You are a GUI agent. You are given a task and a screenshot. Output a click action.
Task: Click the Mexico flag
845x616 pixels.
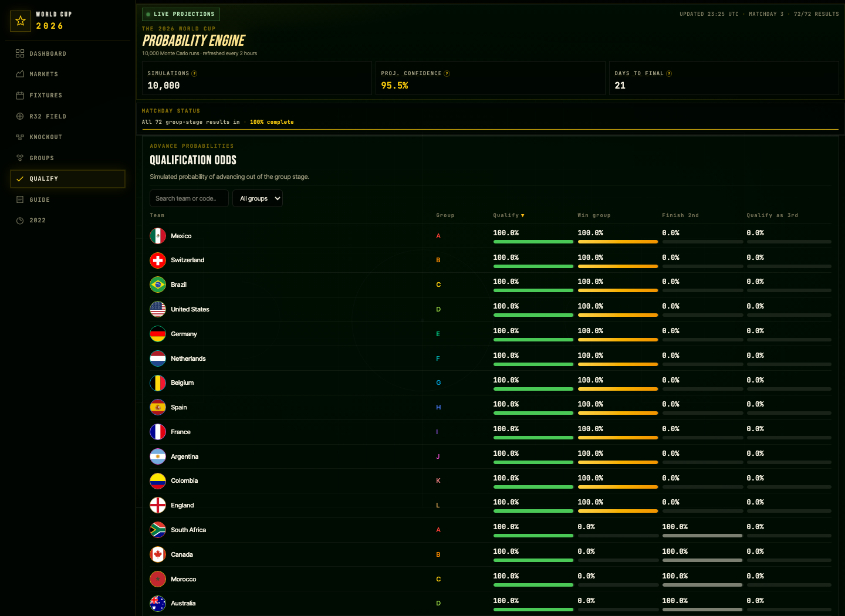point(158,236)
